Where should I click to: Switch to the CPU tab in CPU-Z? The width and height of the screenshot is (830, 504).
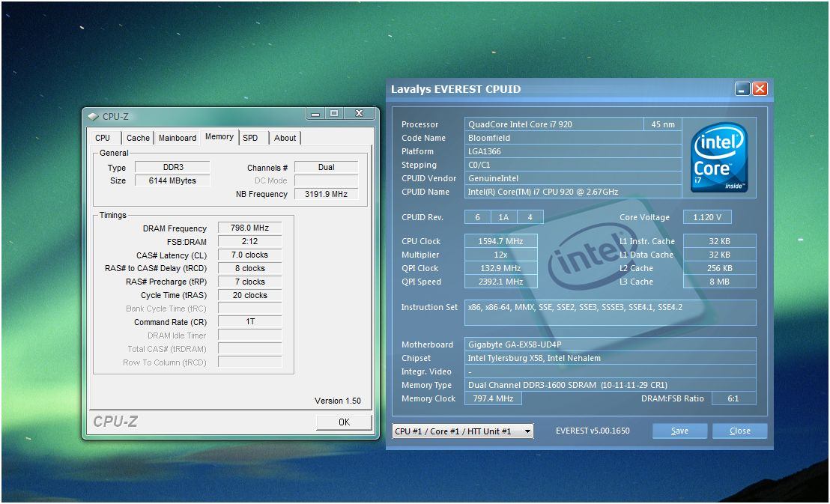103,138
